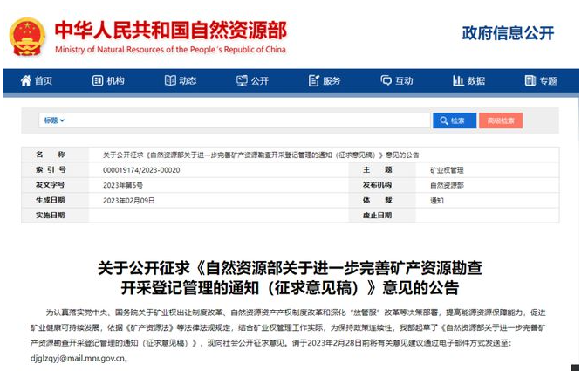Click the national emblem logo

pyautogui.click(x=27, y=36)
